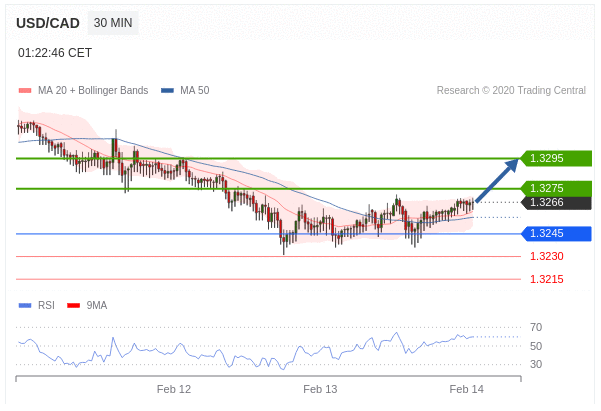The image size is (601, 411).
Task: Click the 1.3275 resistance price tag
Action: click(x=556, y=188)
